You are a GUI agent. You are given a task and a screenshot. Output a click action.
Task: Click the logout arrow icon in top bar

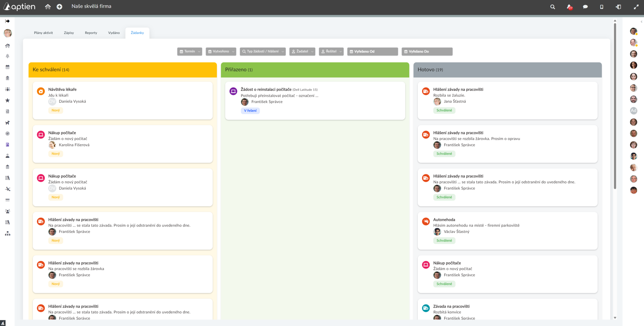pyautogui.click(x=618, y=7)
